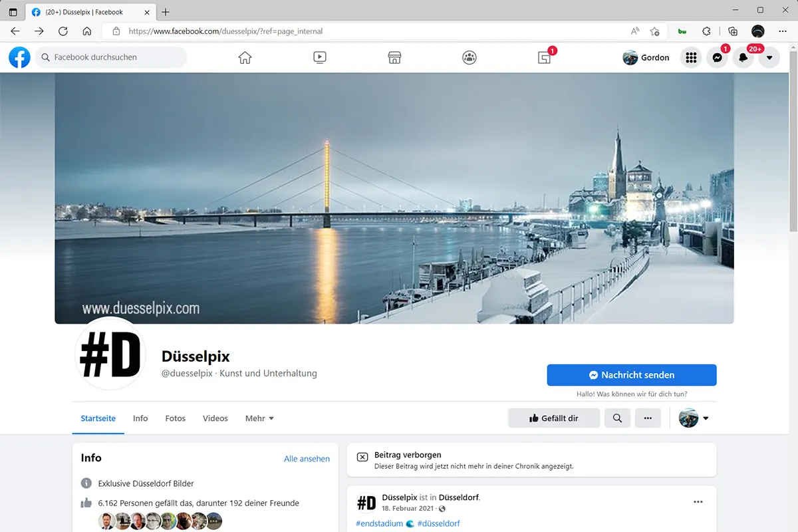The width and height of the screenshot is (798, 532).
Task: Click the page search magnifier button
Action: (618, 418)
